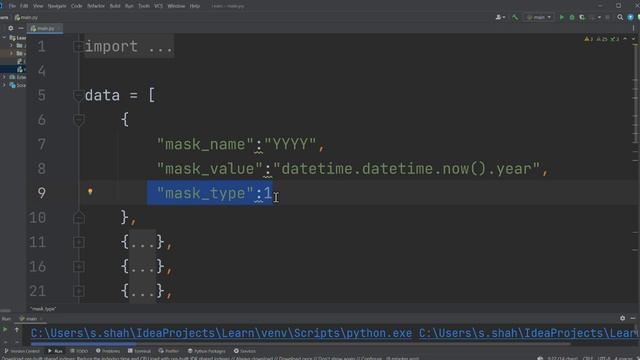Viewport: 640px width, 360px height.
Task: Open the main run configuration dropdown
Action: coord(539,17)
